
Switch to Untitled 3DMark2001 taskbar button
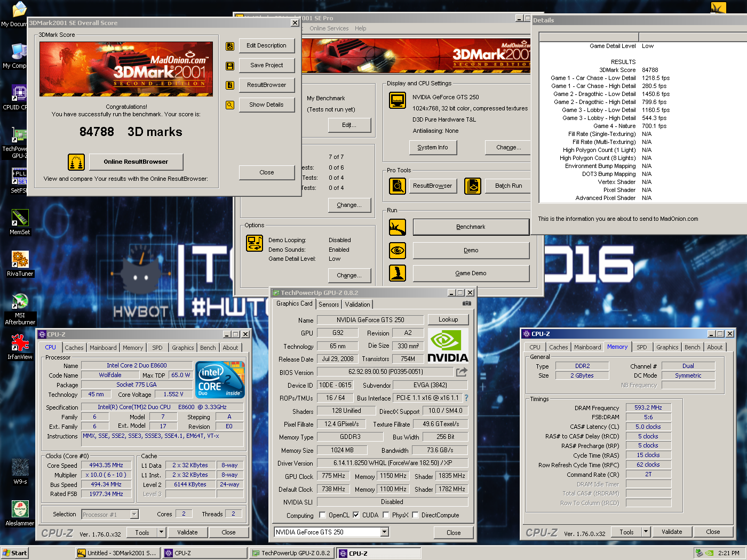coord(117,553)
